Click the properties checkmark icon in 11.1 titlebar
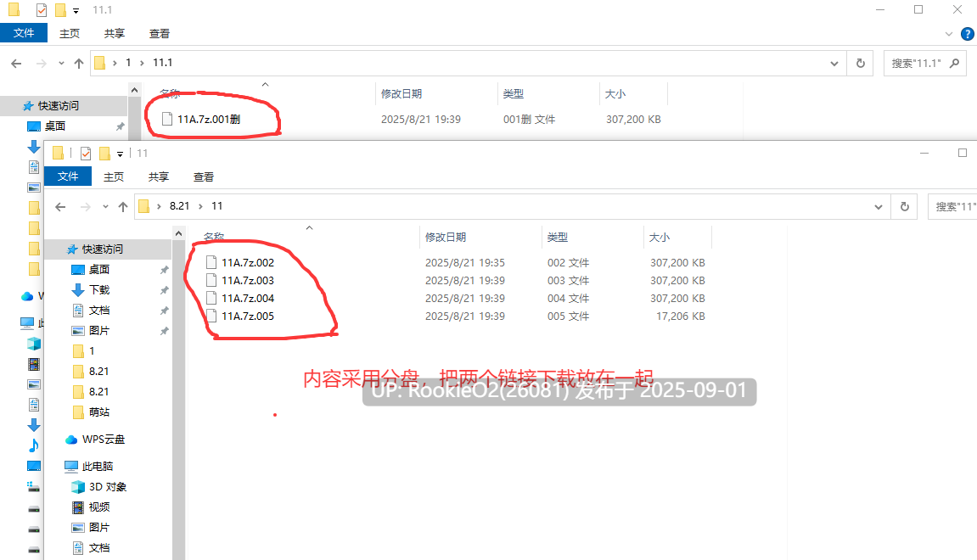The image size is (977, 560). [41, 10]
